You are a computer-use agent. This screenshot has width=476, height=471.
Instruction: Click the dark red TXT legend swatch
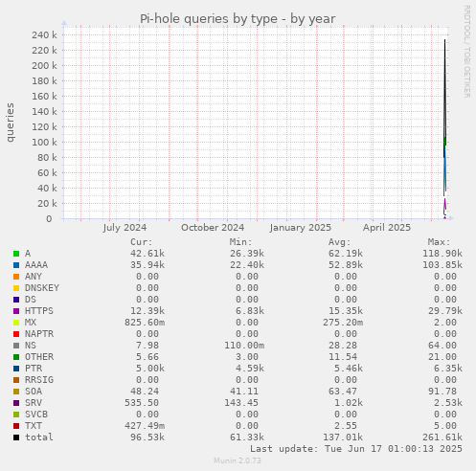click(x=16, y=426)
